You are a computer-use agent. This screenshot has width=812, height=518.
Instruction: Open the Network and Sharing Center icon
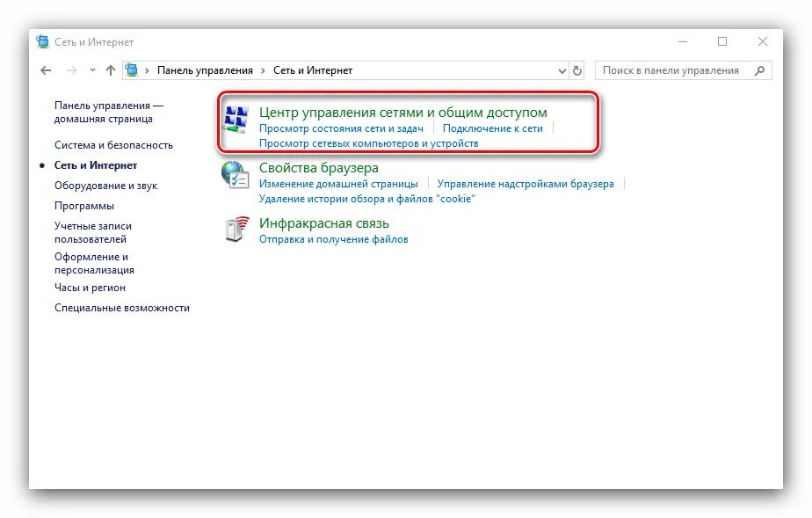[x=236, y=120]
